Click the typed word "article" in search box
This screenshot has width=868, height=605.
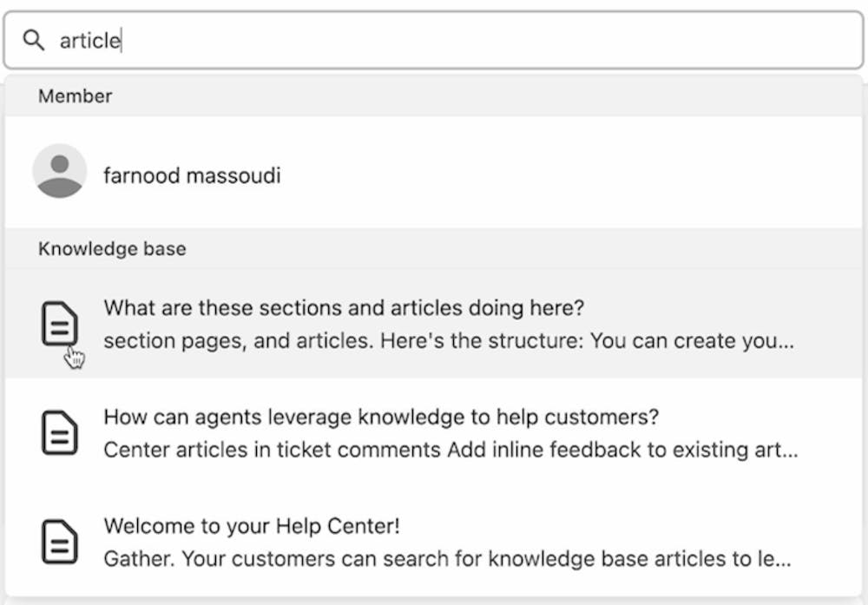(x=89, y=40)
